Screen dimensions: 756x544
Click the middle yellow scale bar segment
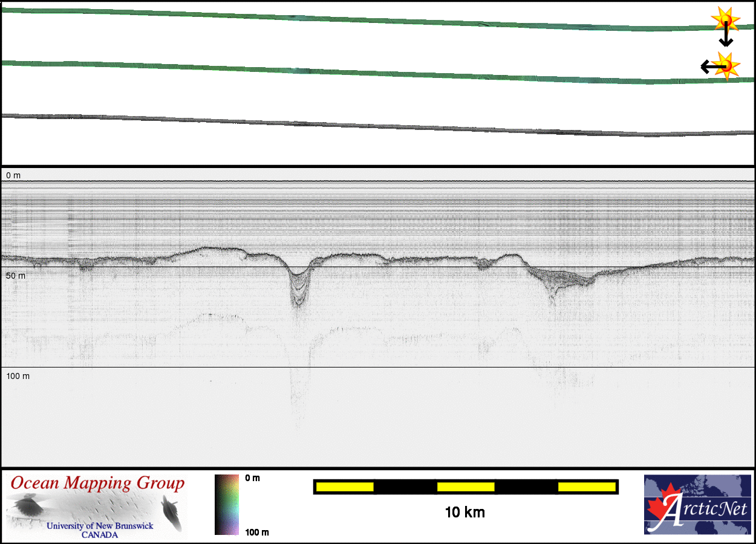click(466, 487)
